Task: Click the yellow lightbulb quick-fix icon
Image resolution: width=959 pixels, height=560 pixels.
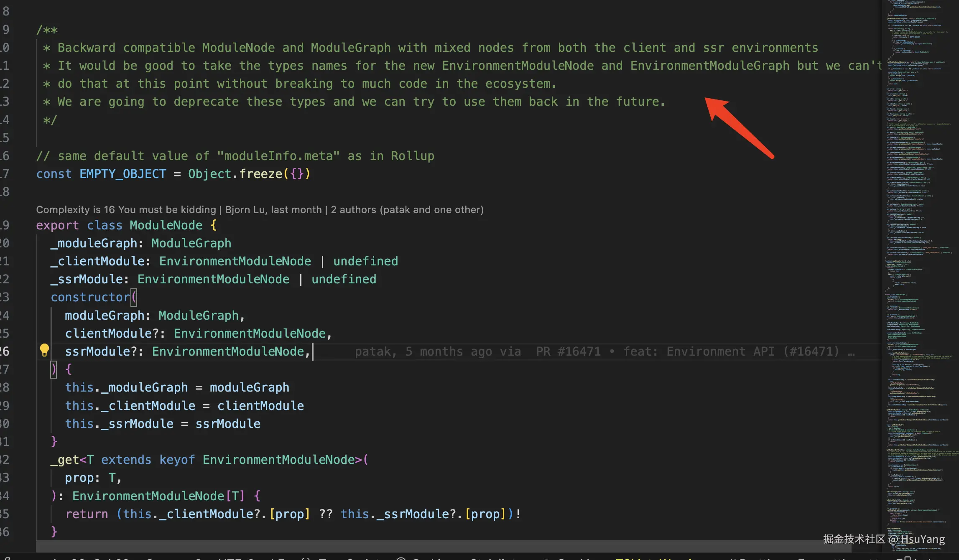Action: [44, 350]
